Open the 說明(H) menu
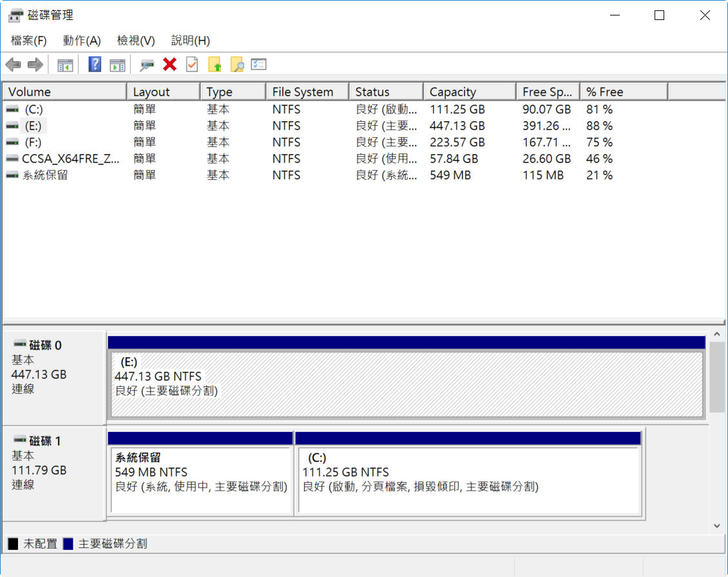This screenshot has width=728, height=577. pyautogui.click(x=190, y=41)
